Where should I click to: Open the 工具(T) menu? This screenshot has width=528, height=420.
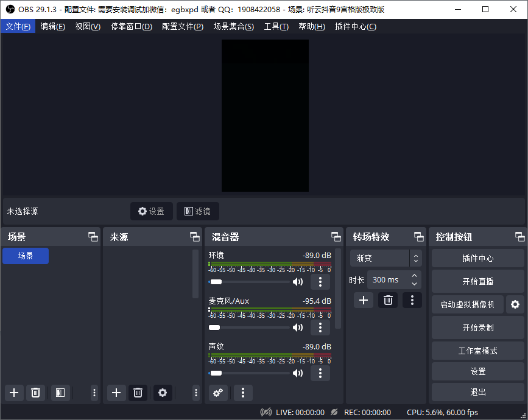tap(276, 27)
